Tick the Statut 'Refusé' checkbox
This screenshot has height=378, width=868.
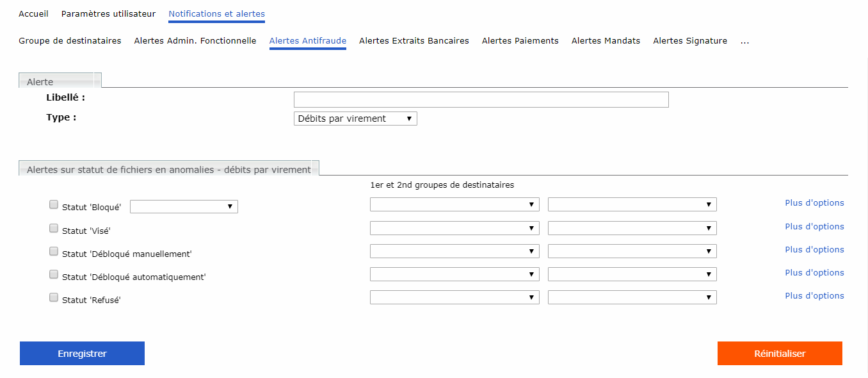point(54,297)
